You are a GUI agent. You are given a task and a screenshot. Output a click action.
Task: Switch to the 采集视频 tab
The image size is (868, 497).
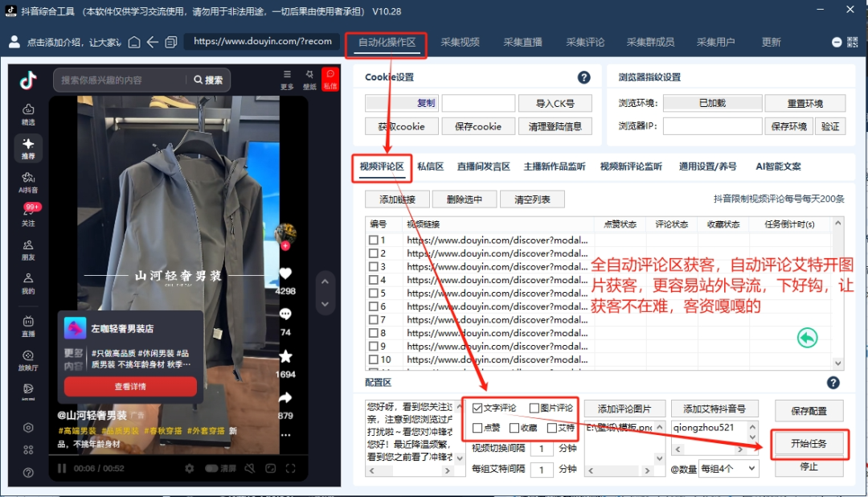click(x=460, y=43)
